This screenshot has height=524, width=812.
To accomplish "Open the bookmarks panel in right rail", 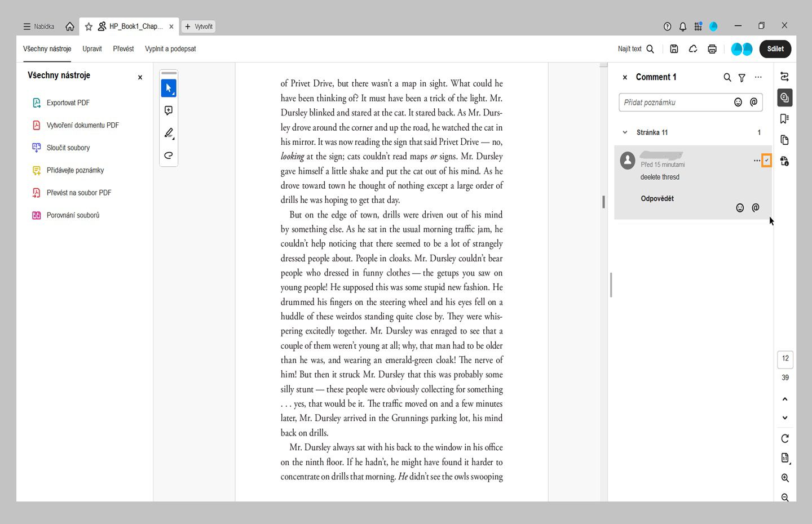I will [784, 119].
